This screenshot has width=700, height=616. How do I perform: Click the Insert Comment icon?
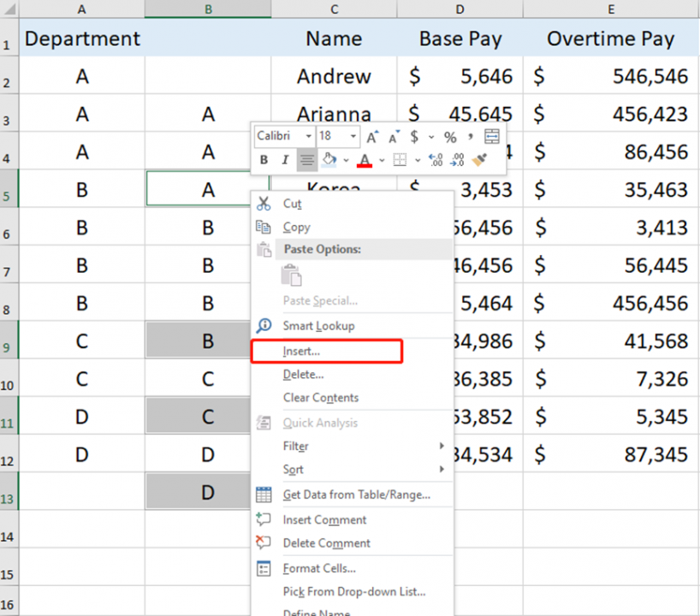pos(264,519)
